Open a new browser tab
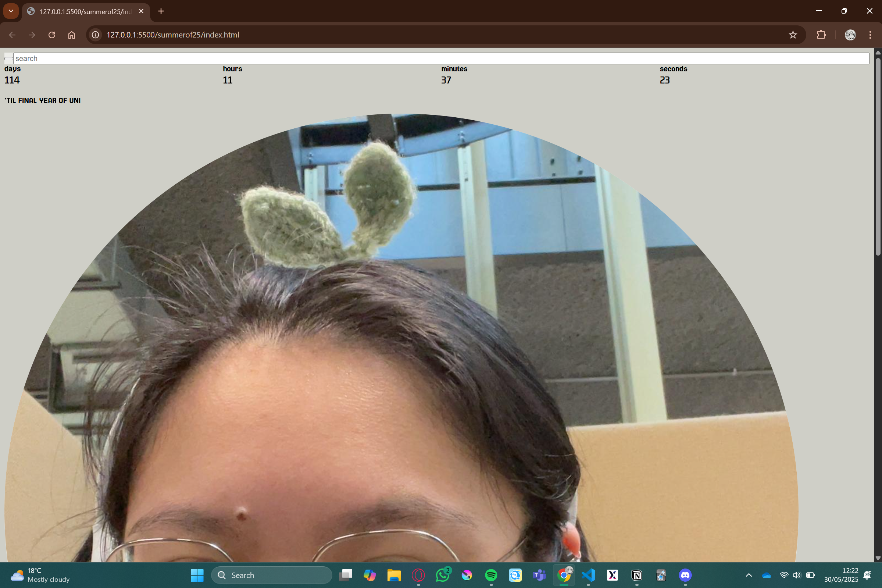This screenshot has width=882, height=588. [161, 11]
